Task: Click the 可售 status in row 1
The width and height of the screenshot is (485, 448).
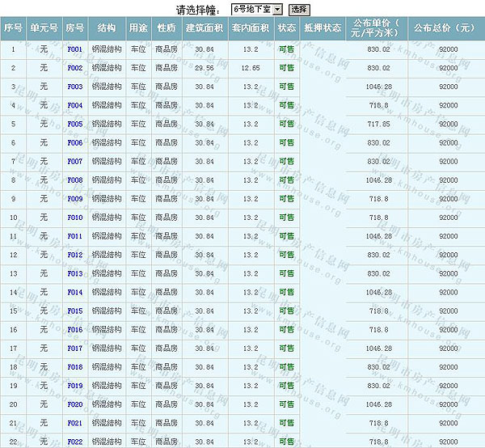Action: click(x=286, y=49)
